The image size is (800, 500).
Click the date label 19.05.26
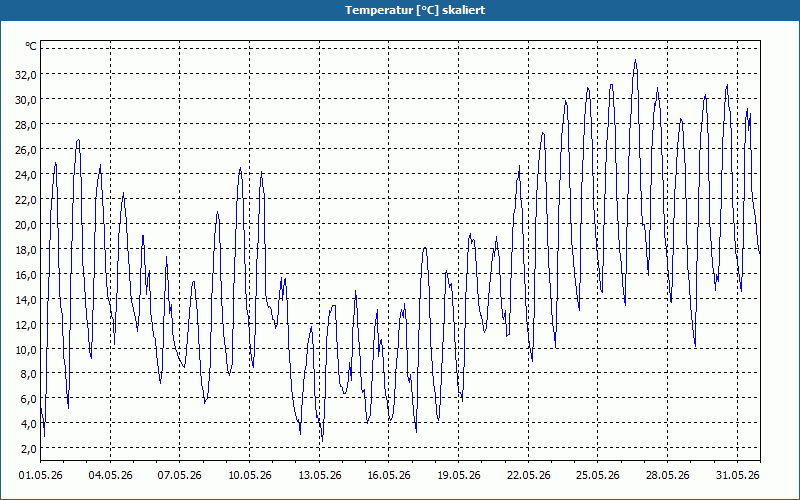(459, 475)
